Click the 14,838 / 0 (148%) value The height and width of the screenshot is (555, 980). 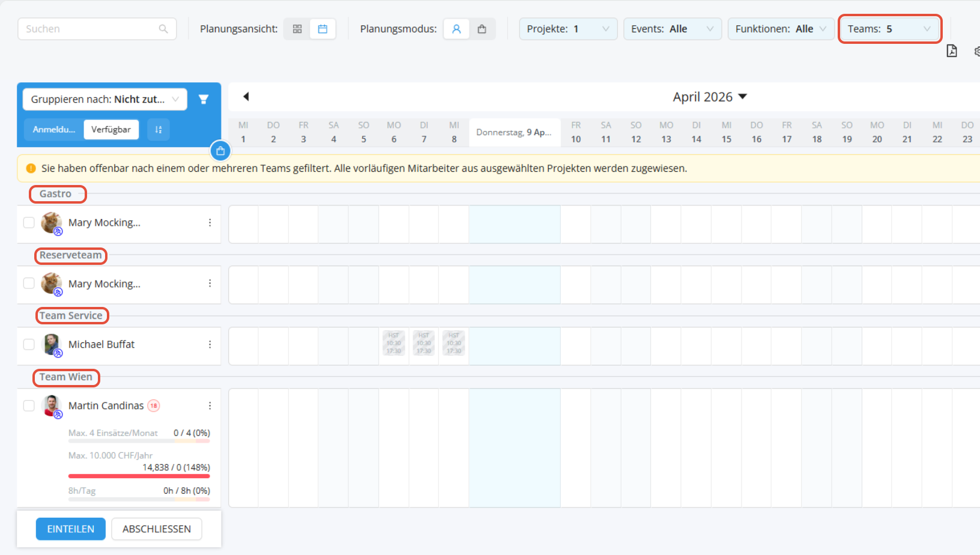176,467
